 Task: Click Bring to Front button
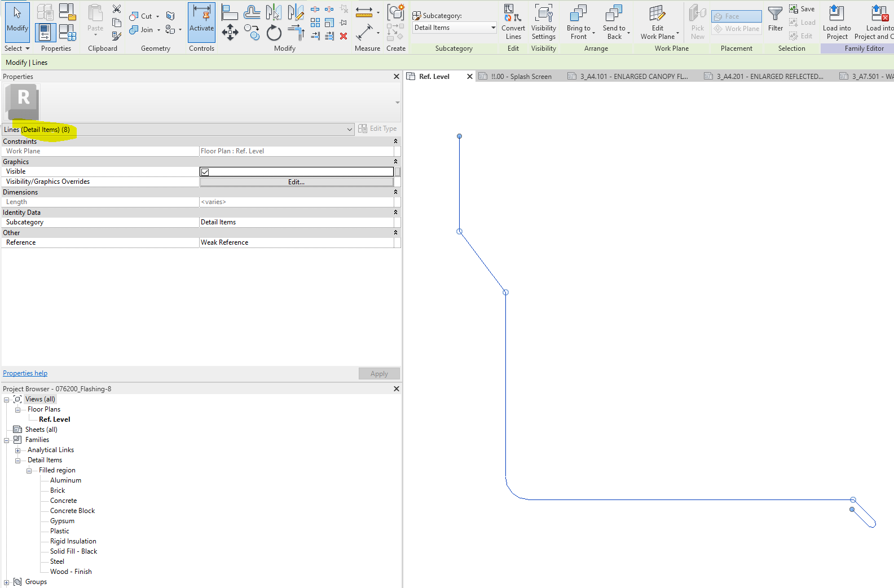coord(579,22)
